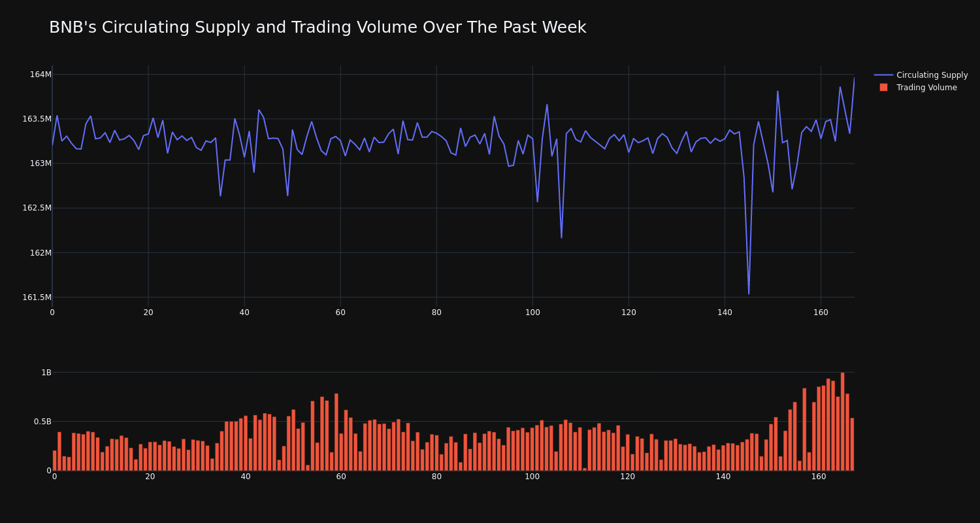Screen dimensions: 980x523
Task: Click the 161.5M label on the supply axis
Action: (x=37, y=297)
